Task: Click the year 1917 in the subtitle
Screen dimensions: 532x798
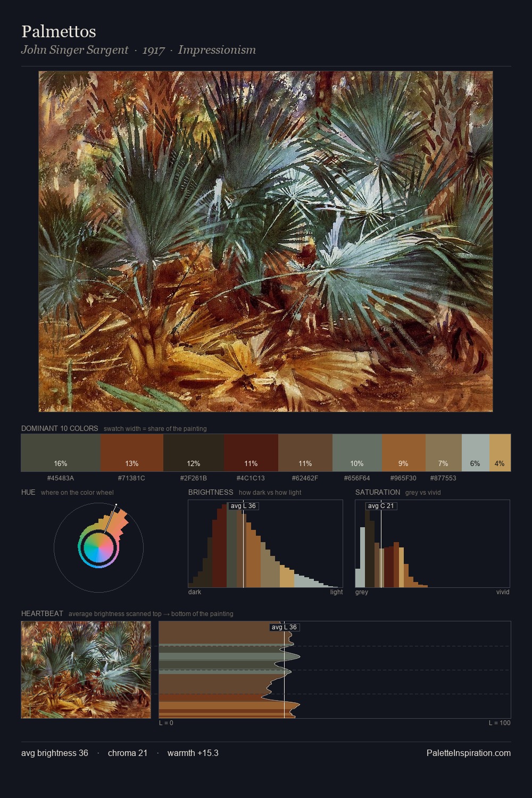Action: pos(153,50)
